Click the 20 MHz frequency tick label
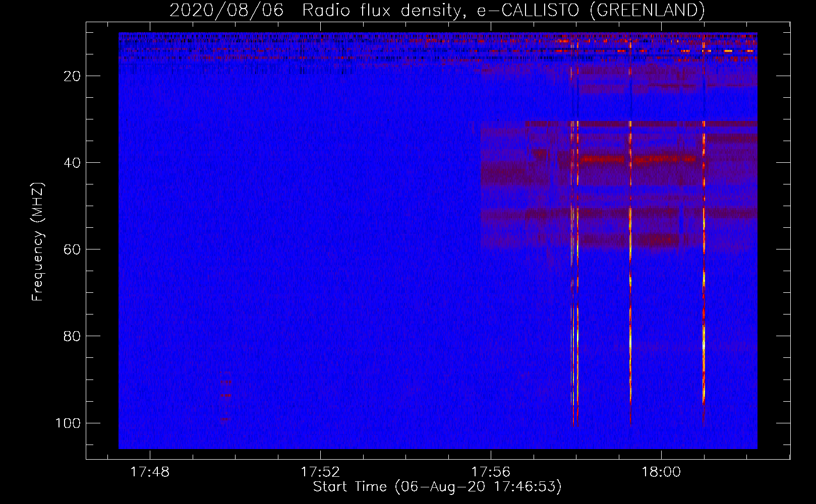Screen dimensions: 816x504 (x=72, y=76)
